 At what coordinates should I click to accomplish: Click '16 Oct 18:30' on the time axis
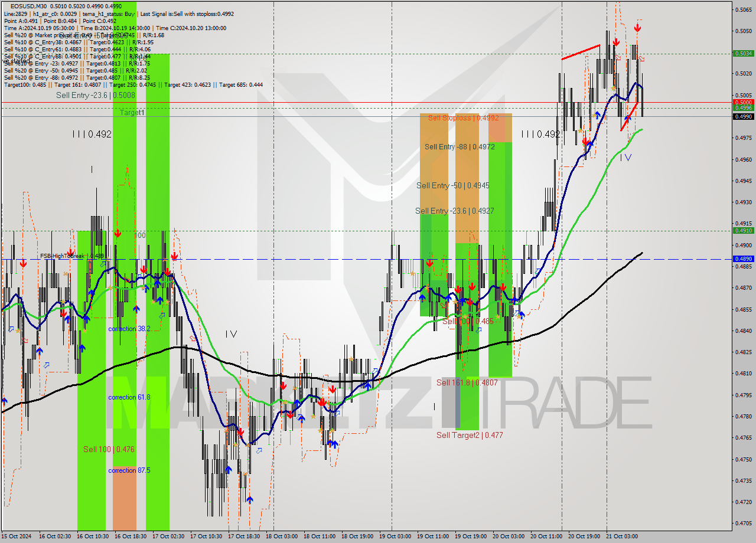pyautogui.click(x=131, y=537)
